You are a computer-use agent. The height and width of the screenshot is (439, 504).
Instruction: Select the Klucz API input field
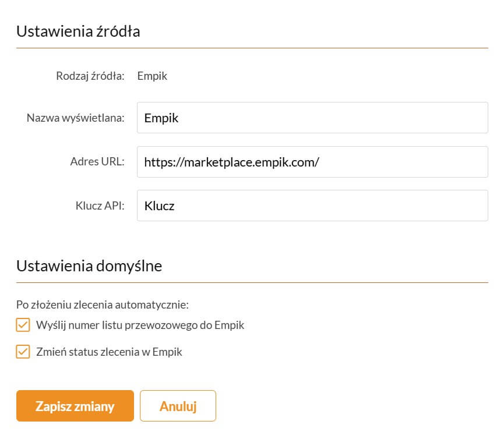tap(312, 206)
